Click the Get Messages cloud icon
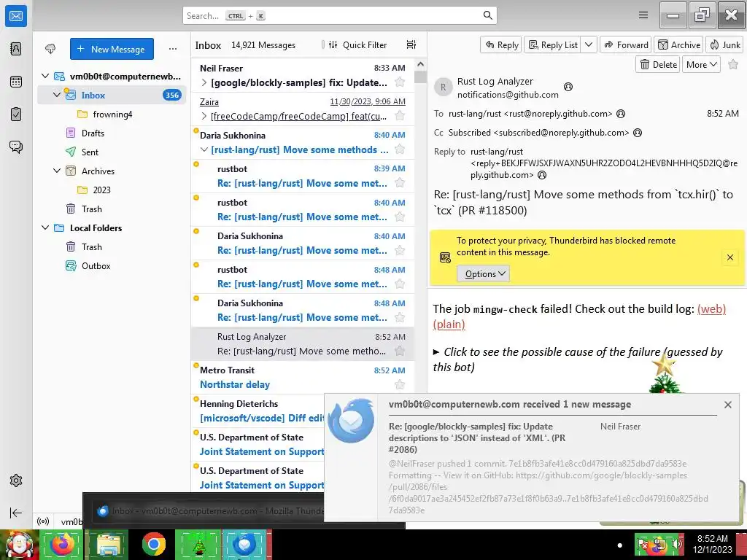Screen dimensions: 747x560 pos(50,49)
